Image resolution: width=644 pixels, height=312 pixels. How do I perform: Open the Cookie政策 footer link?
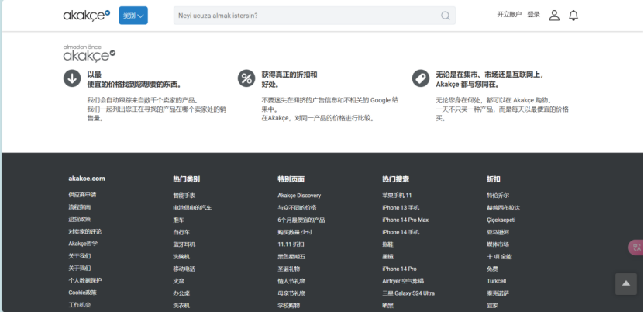(83, 293)
